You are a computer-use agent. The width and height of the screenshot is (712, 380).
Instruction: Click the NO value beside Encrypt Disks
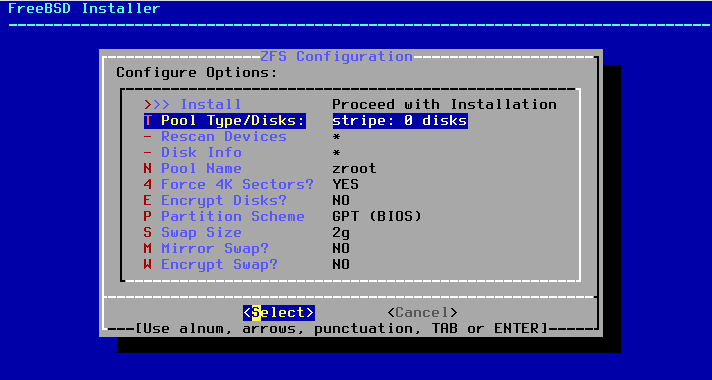(341, 200)
